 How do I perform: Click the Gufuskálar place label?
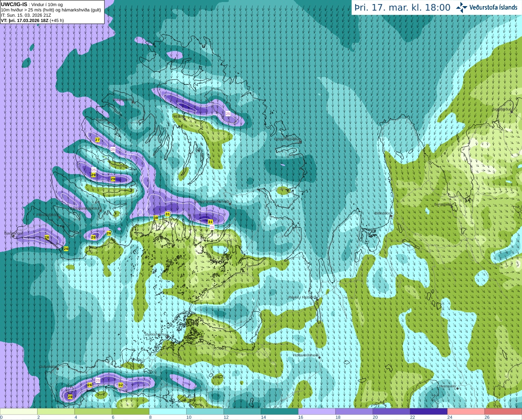point(48,367)
